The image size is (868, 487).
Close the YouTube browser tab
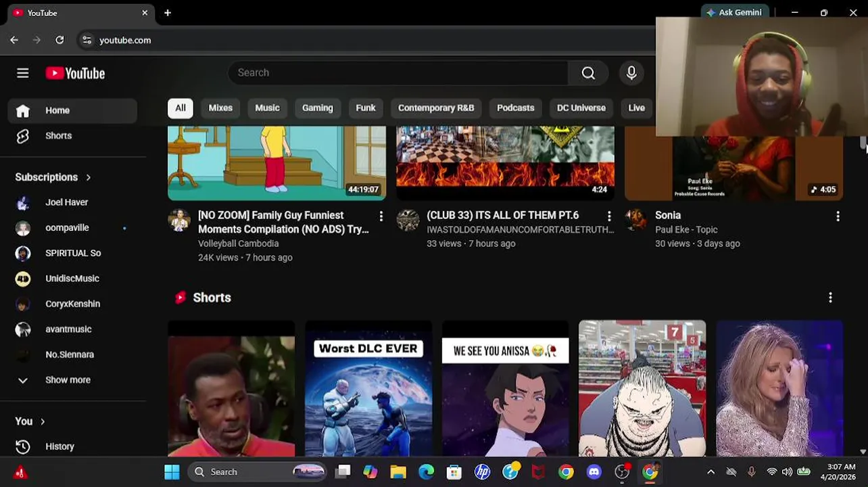pos(145,13)
